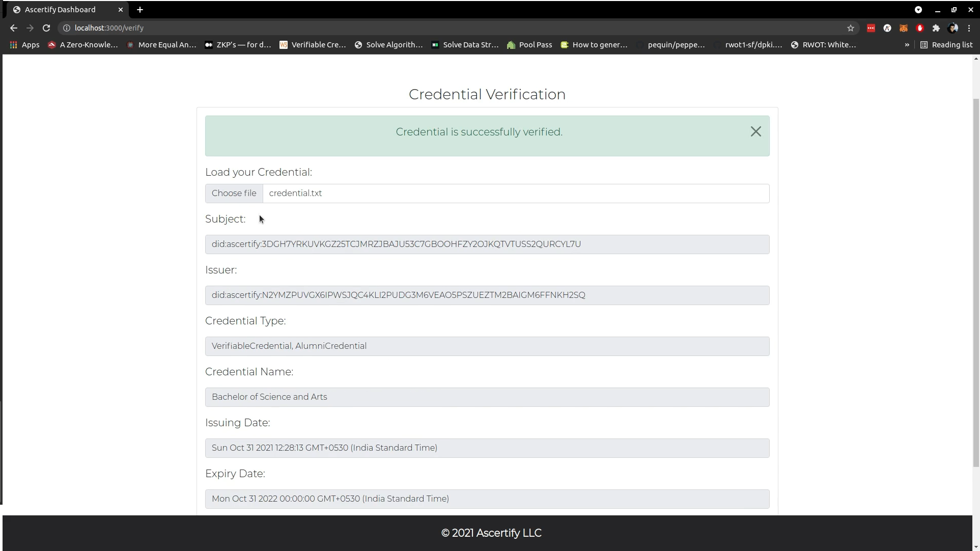Viewport: 980px width, 551px height.
Task: Open the MetaMask fox extension
Action: 904,29
